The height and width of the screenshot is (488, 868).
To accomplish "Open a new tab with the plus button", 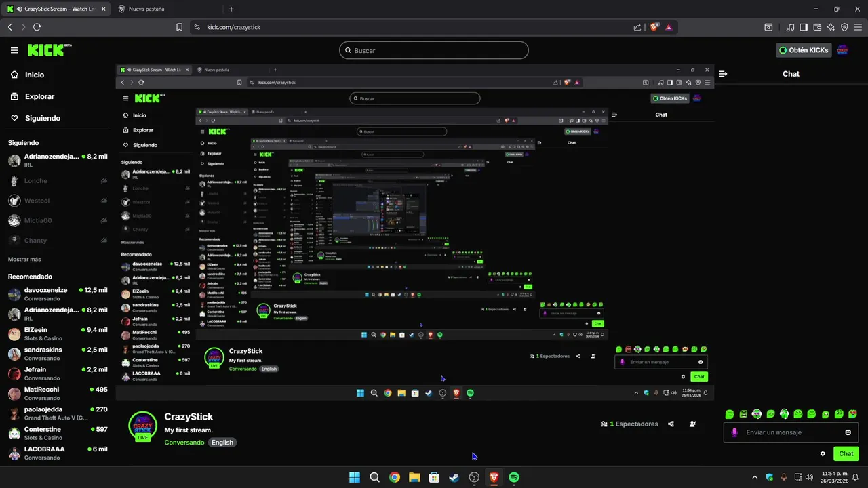I will (x=231, y=9).
